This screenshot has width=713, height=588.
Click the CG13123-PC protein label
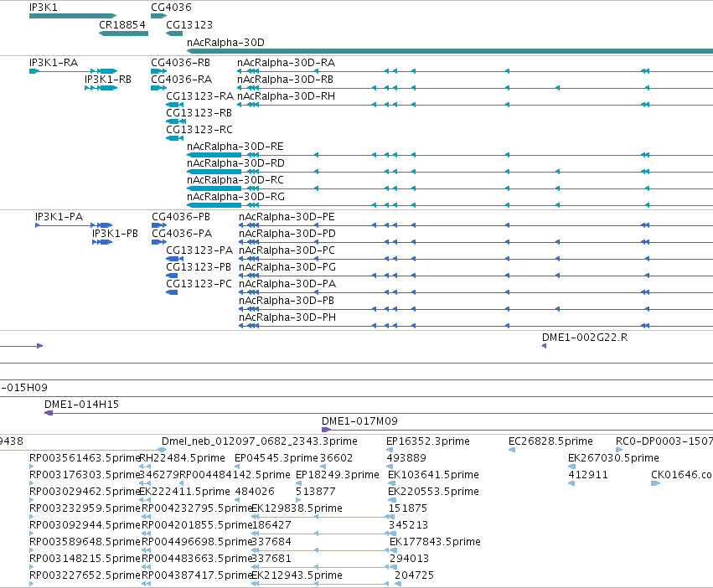199,284
